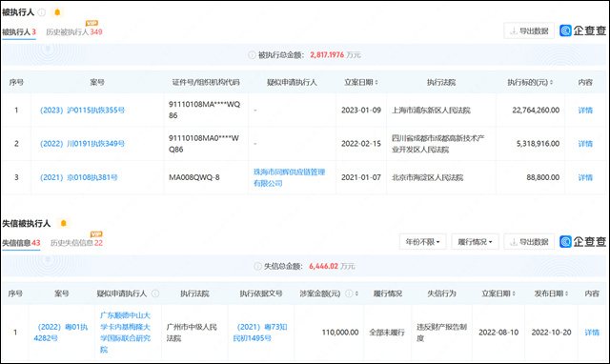This screenshot has height=364, width=610.
Task: Click the bell alert icon beside 被执行人 heading
Action: (x=57, y=12)
